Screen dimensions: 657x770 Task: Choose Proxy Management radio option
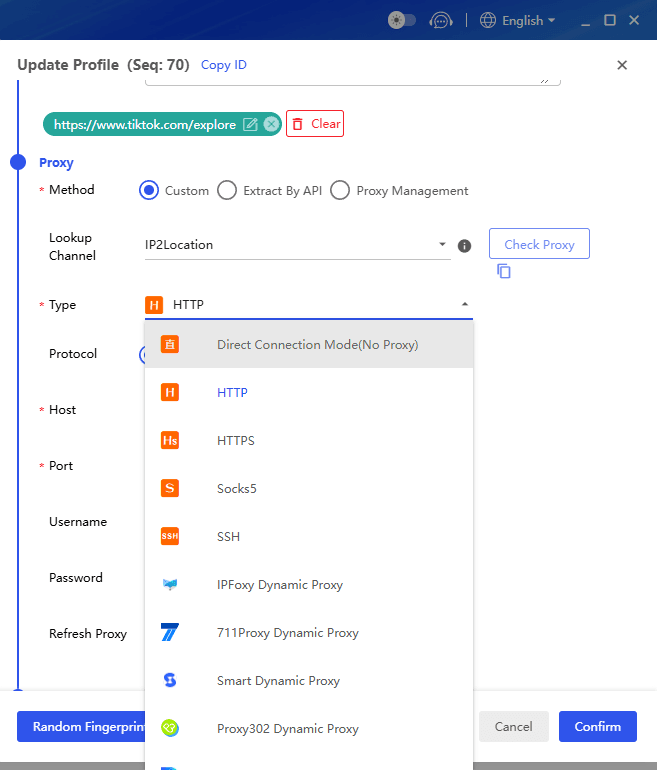tap(340, 191)
